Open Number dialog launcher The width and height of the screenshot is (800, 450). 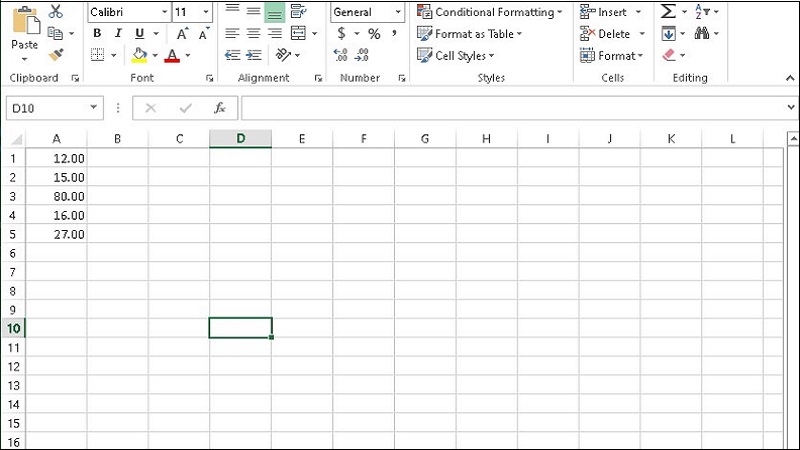402,78
